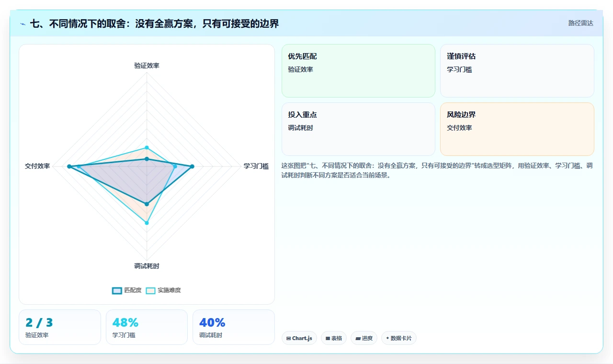Image resolution: width=613 pixels, height=364 pixels.
Task: Click the 数据卡片 tag
Action: coord(399,338)
